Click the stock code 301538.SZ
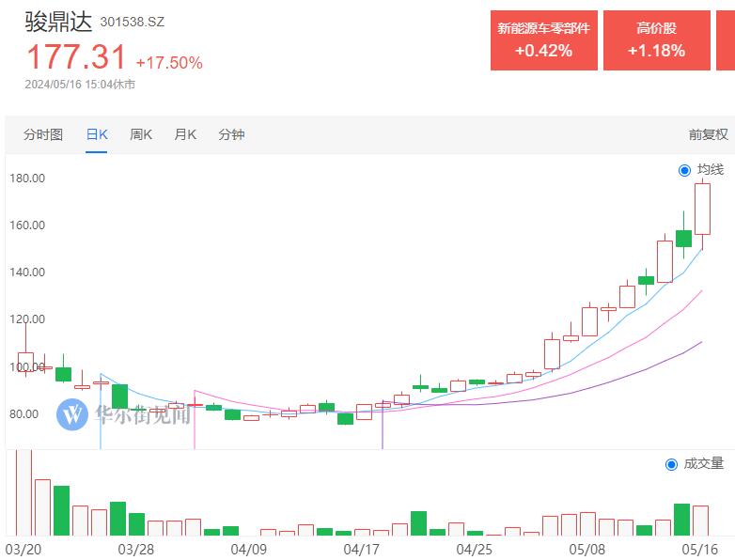This screenshot has height=560, width=735. click(133, 22)
